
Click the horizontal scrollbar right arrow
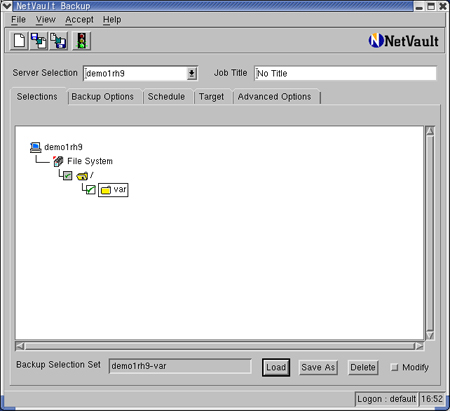419,346
